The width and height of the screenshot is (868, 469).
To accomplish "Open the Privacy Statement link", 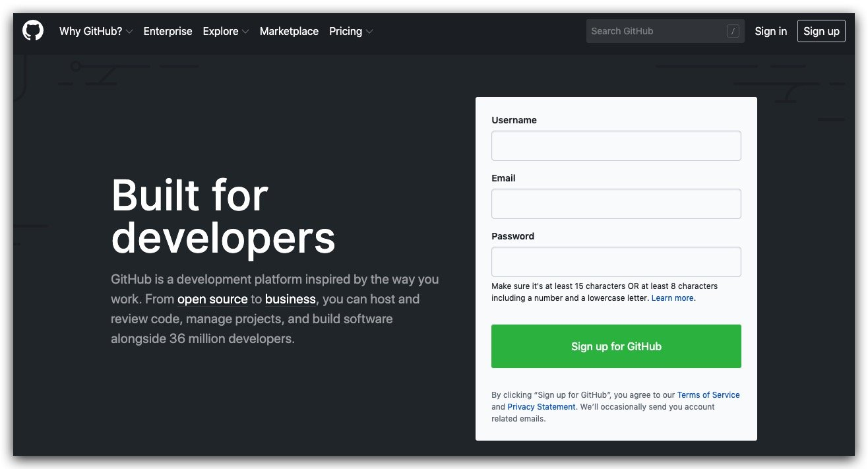I will (x=542, y=407).
